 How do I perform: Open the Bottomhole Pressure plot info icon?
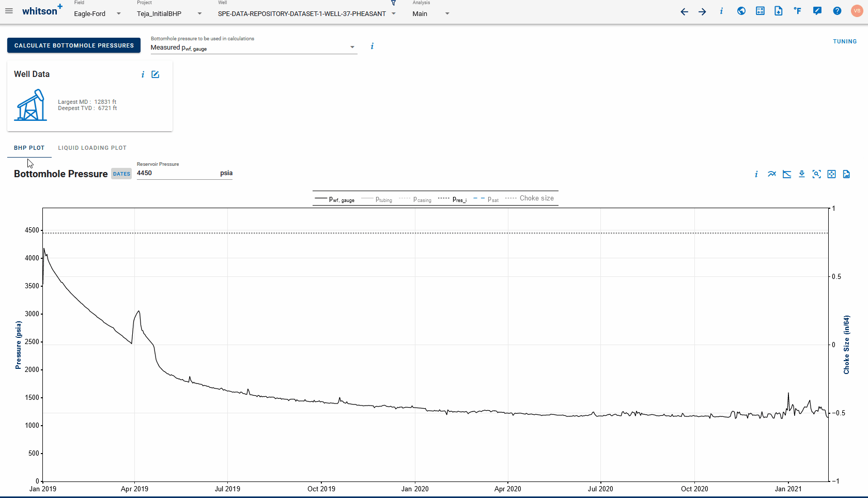click(x=756, y=174)
